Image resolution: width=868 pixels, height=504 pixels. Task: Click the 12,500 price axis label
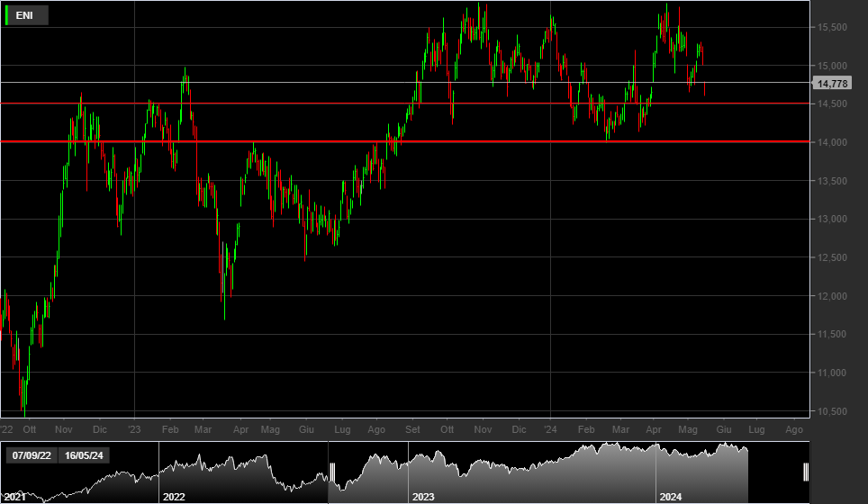click(832, 257)
